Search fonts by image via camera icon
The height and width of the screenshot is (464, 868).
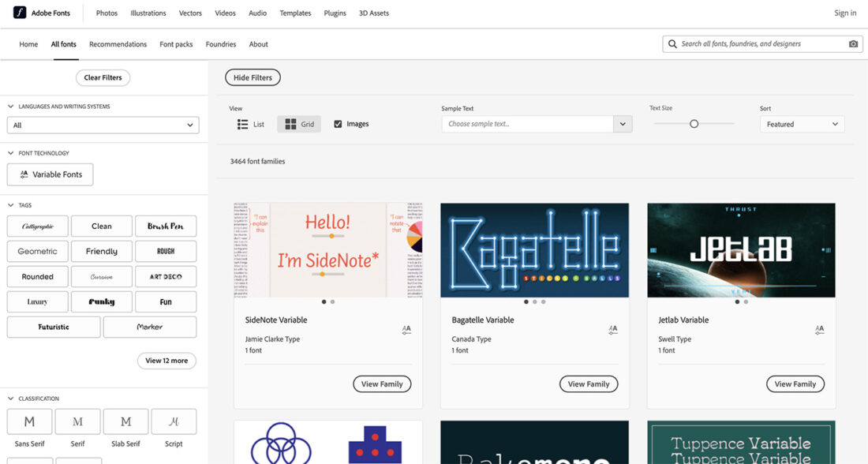tap(853, 43)
